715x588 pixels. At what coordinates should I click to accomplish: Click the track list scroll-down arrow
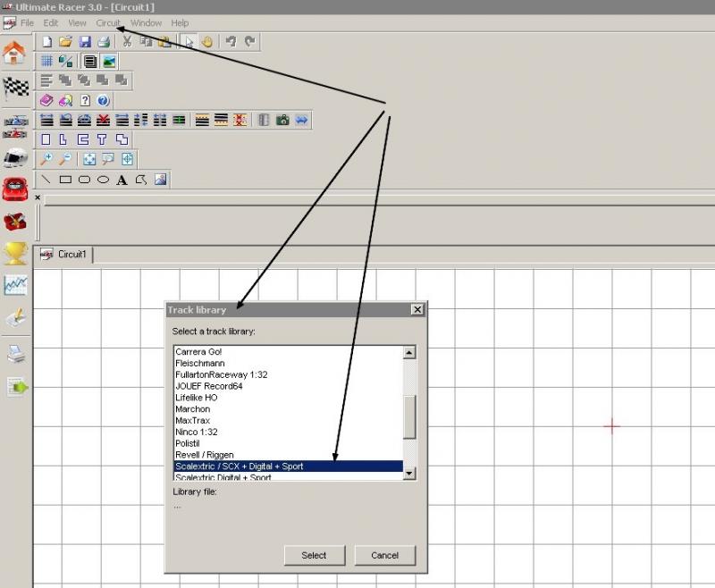click(x=409, y=473)
